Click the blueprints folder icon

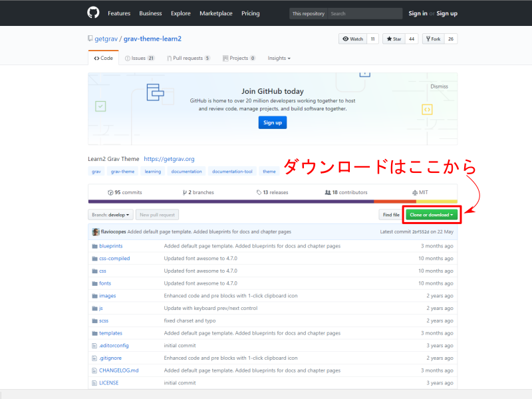(x=94, y=246)
